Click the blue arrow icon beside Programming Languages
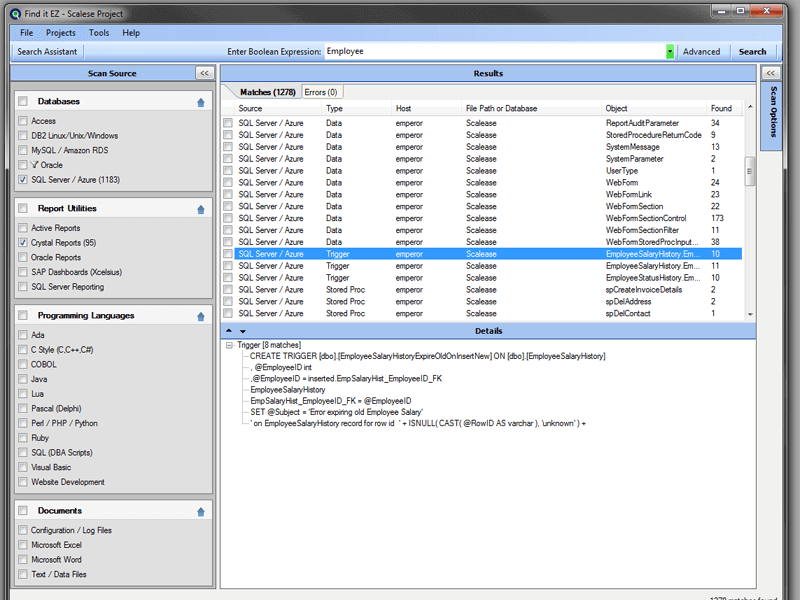800x600 pixels. [x=201, y=317]
